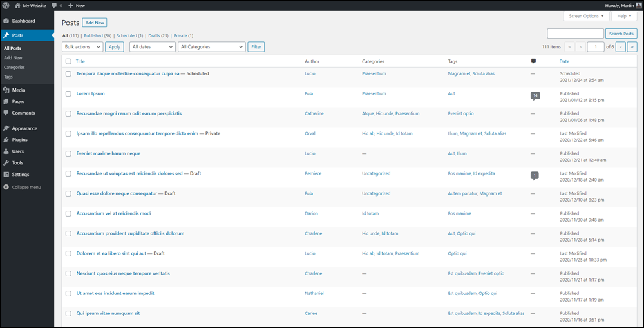The height and width of the screenshot is (328, 644).
Task: Filter by author Berniece
Action: 314,173
